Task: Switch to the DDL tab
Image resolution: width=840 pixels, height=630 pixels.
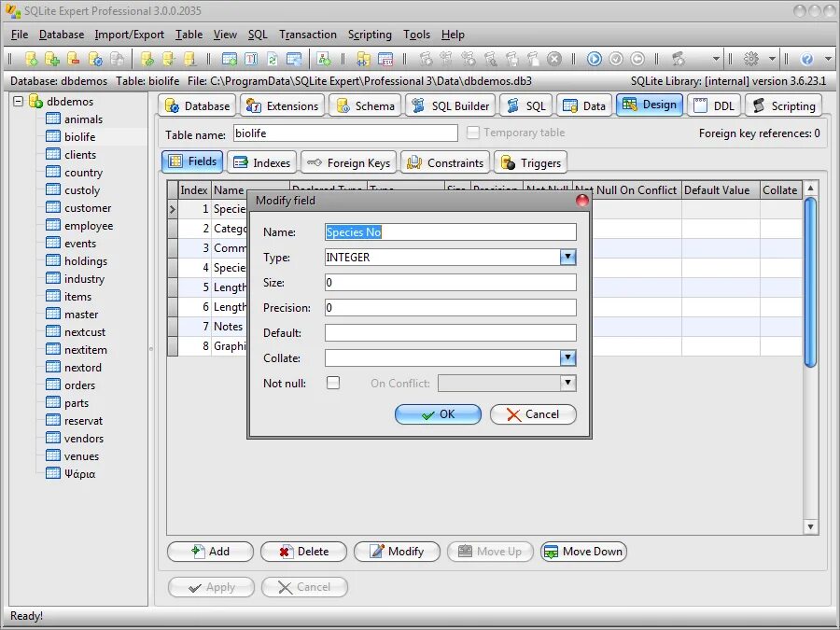Action: coord(714,105)
